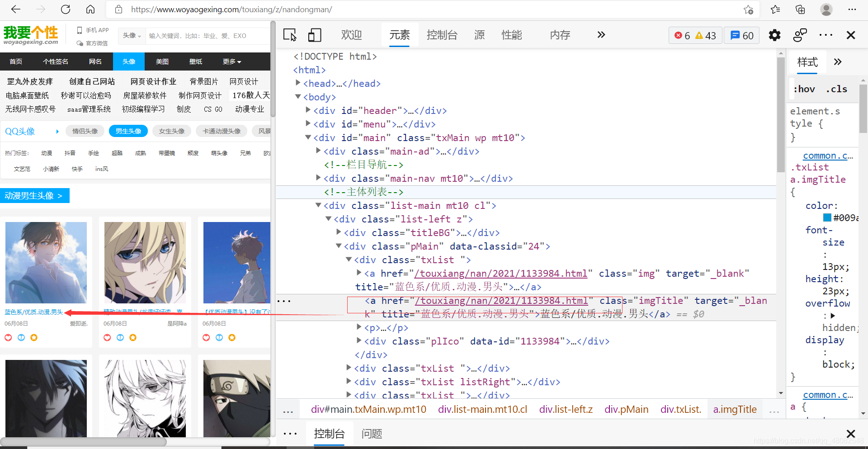The image size is (868, 449).
Task: Open the console drawer three-dot menu
Action: coord(290,434)
